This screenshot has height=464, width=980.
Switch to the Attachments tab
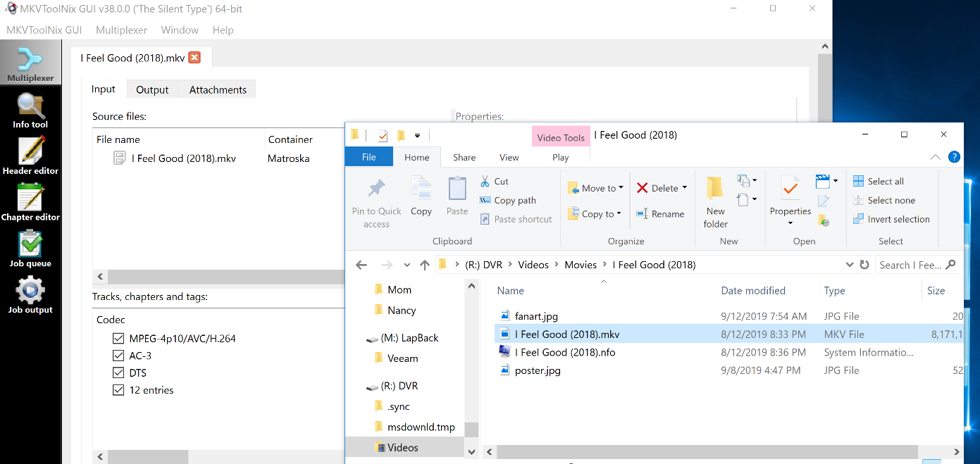(x=218, y=89)
